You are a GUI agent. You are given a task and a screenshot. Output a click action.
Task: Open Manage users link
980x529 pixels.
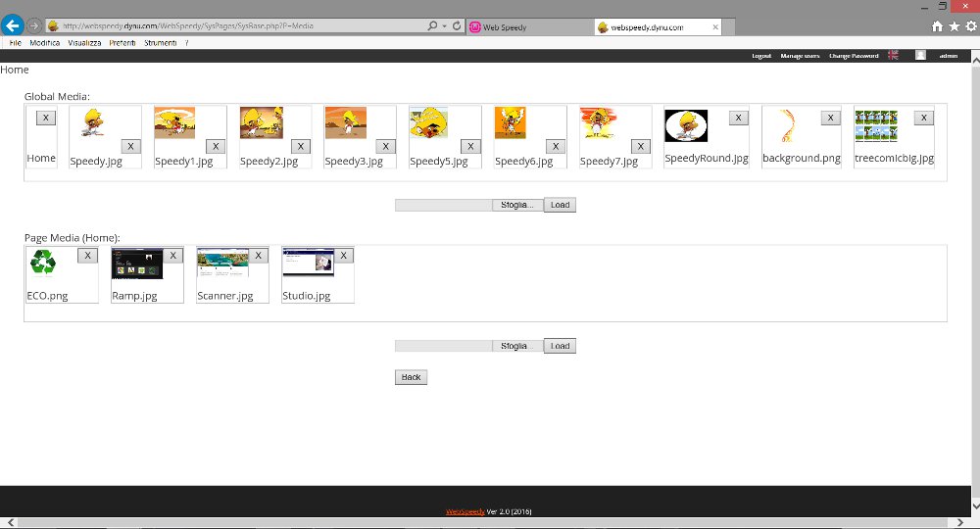pyautogui.click(x=800, y=56)
